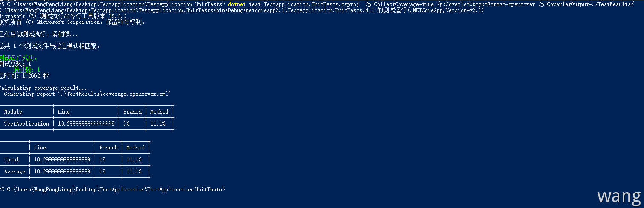Click the green "测试运行成功。" message

tap(19, 58)
